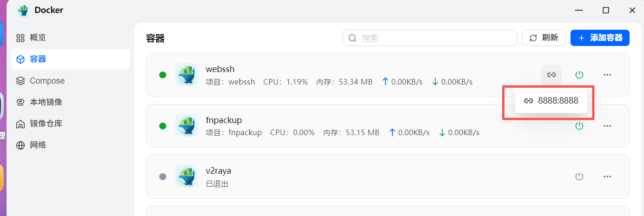Start the stopped v2raya container
Viewport: 644px width, 216px height.
(x=579, y=177)
